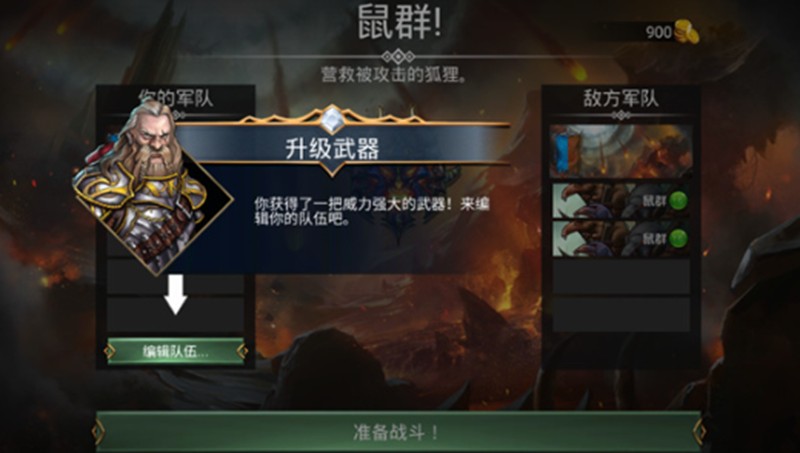This screenshot has height=453, width=800.
Task: Select the first 鼠群 enemy troop
Action: (621, 200)
